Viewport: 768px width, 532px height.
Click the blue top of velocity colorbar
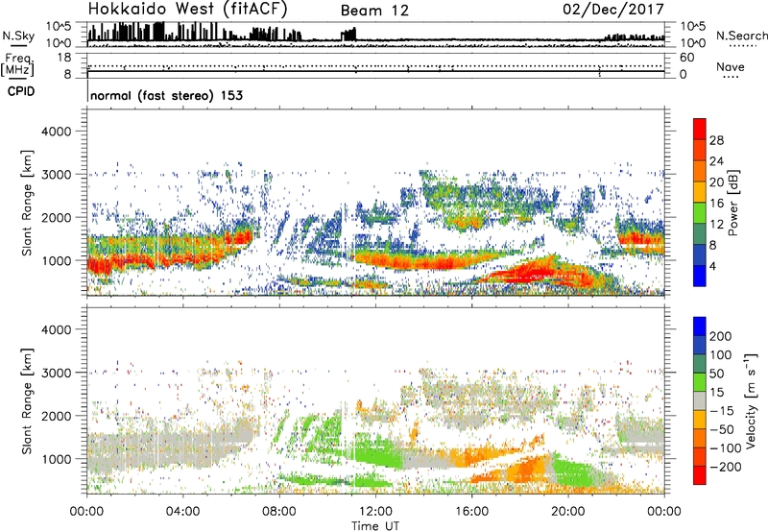click(x=700, y=326)
